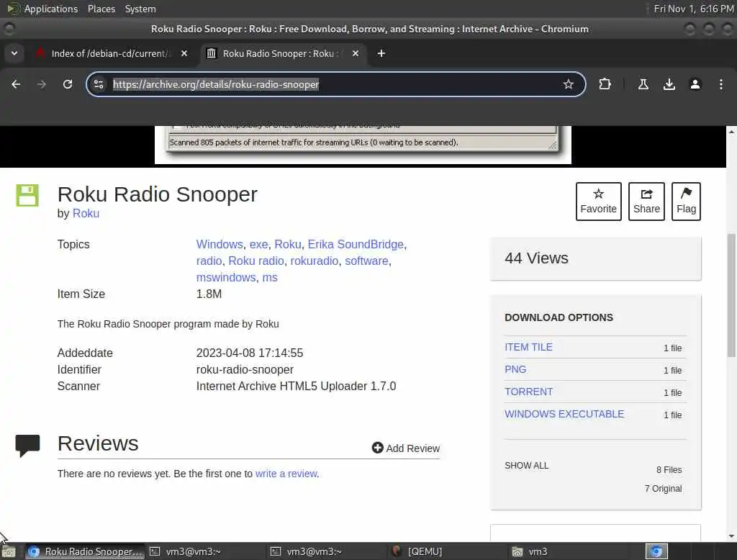Click the 7 Original count
The image size is (737, 560).
pyautogui.click(x=663, y=489)
